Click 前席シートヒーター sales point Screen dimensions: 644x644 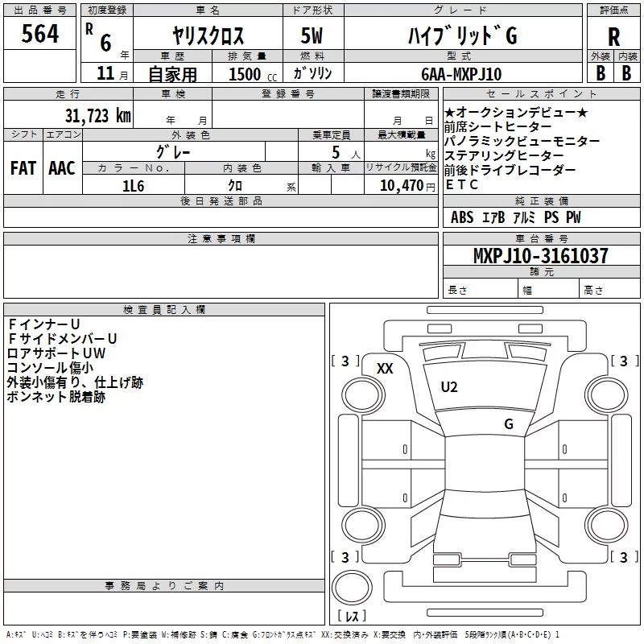click(497, 126)
